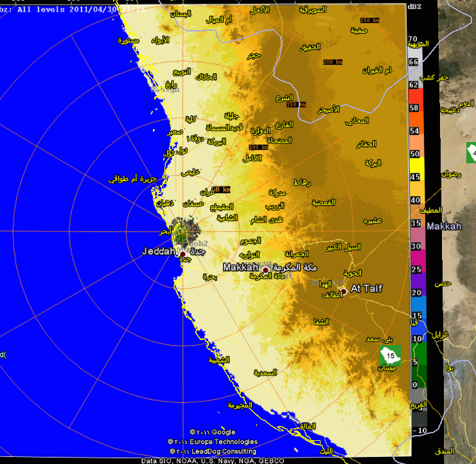The height and width of the screenshot is (464, 476).
Task: Click the "عسفان" town label
Action: point(193,204)
